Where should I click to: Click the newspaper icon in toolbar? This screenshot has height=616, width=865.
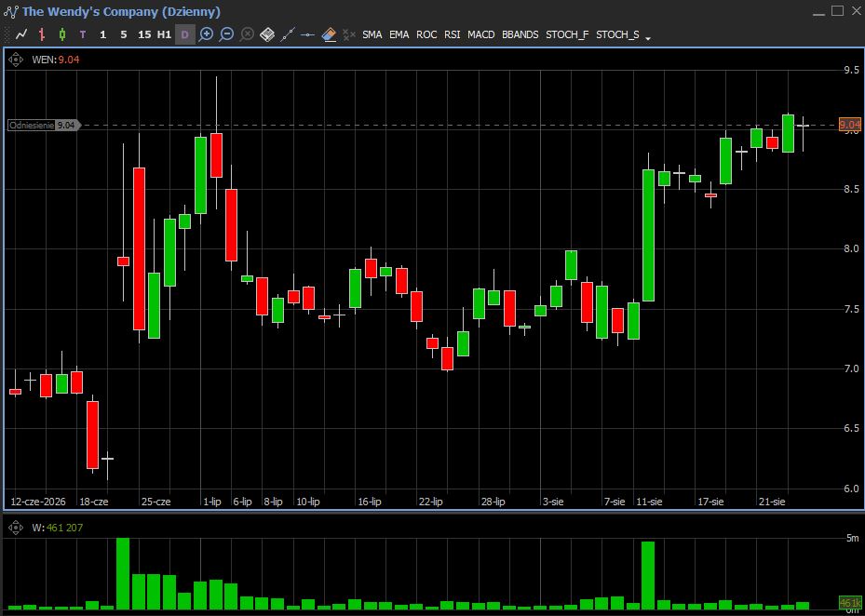click(267, 34)
